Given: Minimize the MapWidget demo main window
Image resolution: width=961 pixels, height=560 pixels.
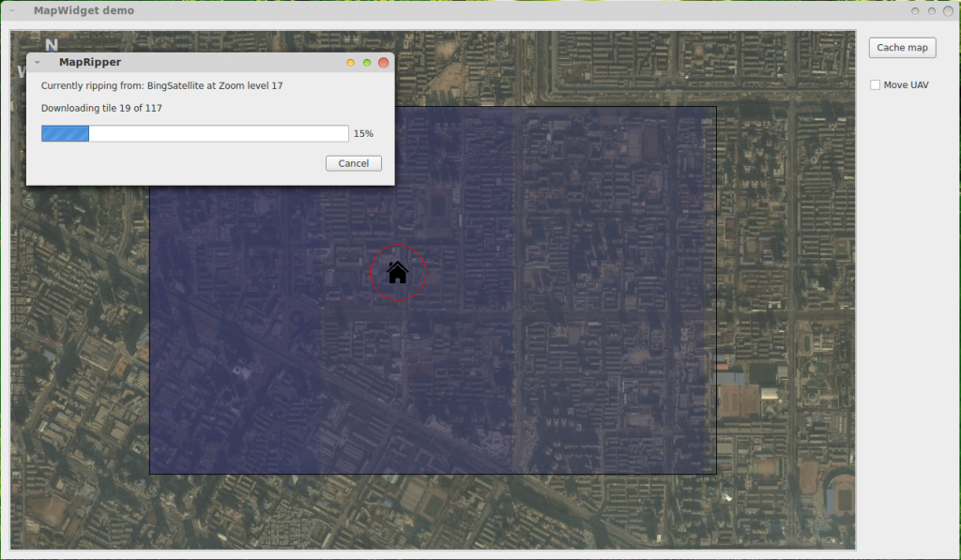Looking at the screenshot, I should (915, 11).
